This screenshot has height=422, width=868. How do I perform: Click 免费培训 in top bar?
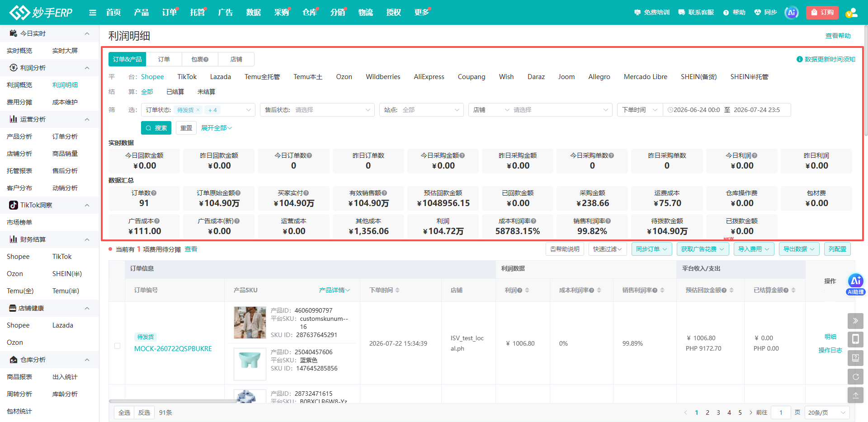coord(652,13)
